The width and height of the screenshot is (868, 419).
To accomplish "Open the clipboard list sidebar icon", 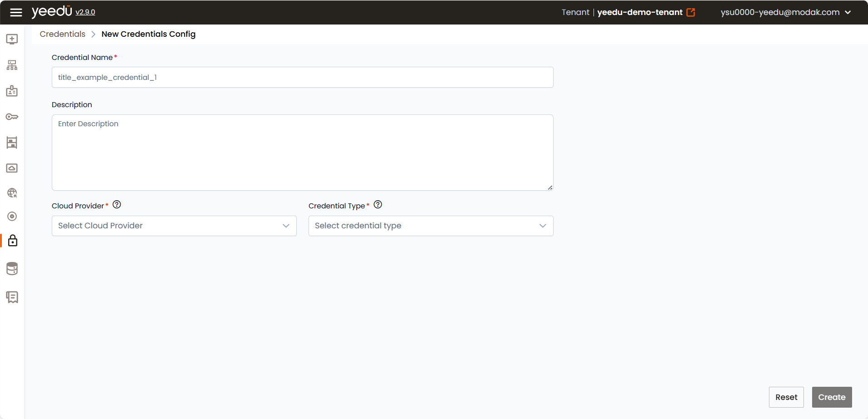I will (x=12, y=91).
